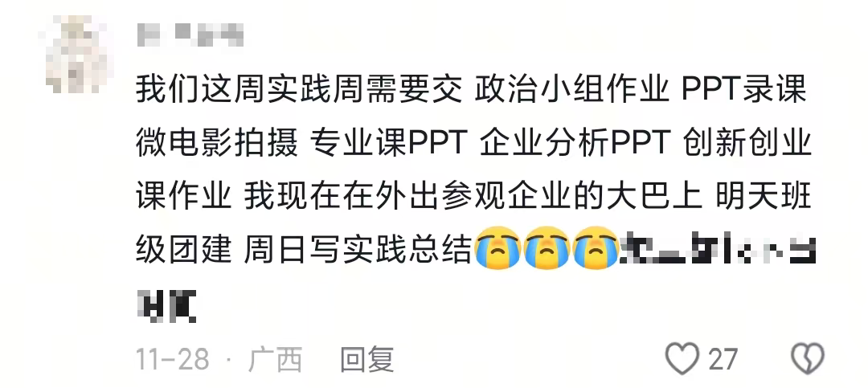Click the 广西 location label
868x388 pixels.
pyautogui.click(x=275, y=360)
